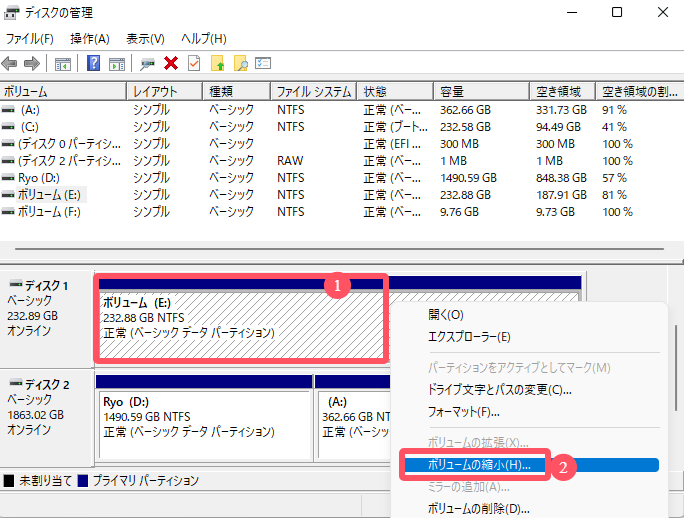Select the ディスク 2 パーティション RAW row

tap(342, 161)
